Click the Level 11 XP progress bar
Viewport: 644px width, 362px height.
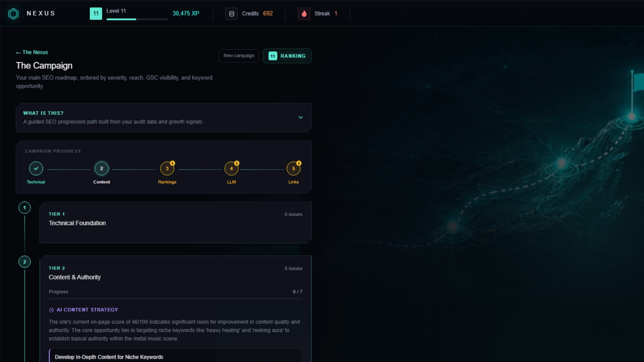tap(137, 19)
